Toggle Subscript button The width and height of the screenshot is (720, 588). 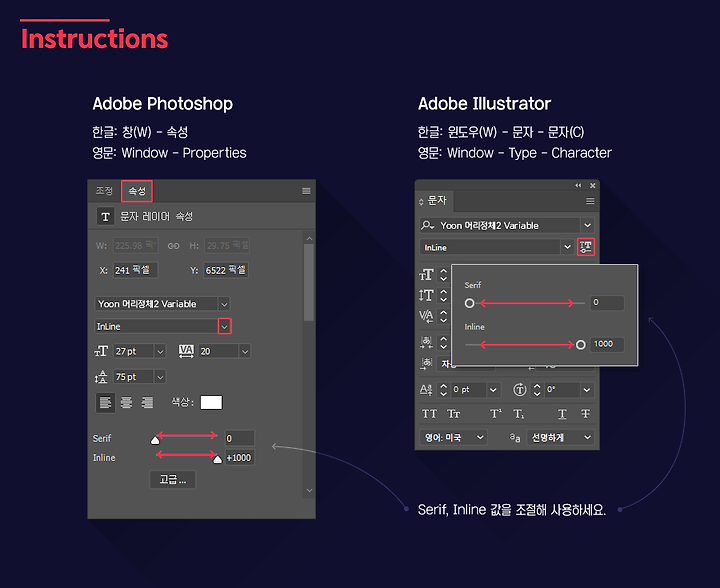point(519,414)
